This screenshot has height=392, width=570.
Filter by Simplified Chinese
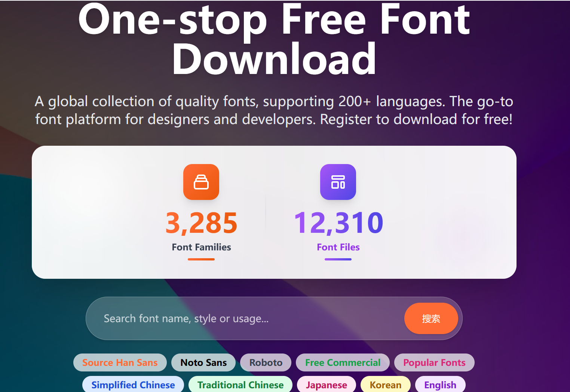coord(133,384)
